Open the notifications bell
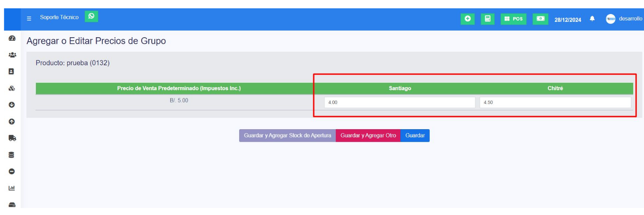 [x=592, y=19]
